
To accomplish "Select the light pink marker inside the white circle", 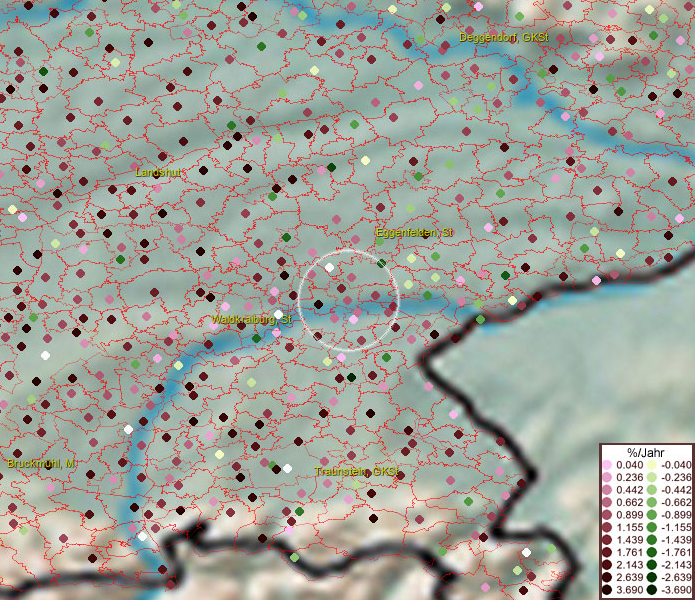I will [x=354, y=317].
